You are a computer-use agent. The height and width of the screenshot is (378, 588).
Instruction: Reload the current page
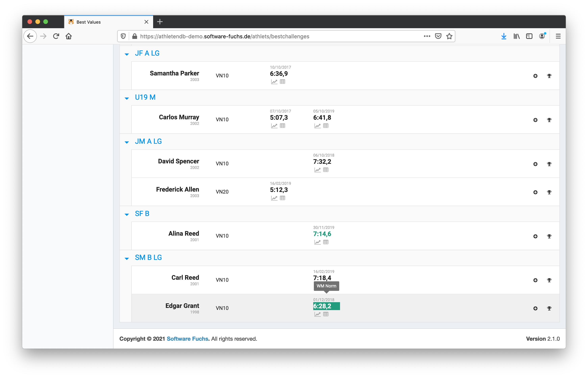pyautogui.click(x=56, y=36)
